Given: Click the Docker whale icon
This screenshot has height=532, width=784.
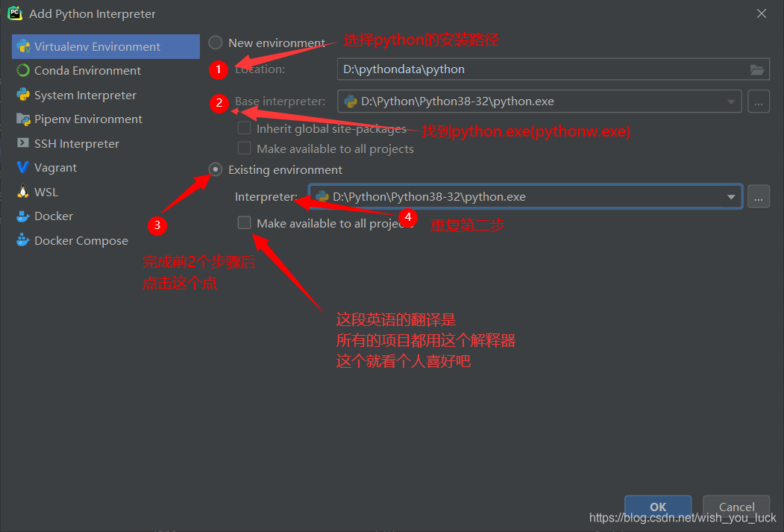Looking at the screenshot, I should tap(23, 216).
